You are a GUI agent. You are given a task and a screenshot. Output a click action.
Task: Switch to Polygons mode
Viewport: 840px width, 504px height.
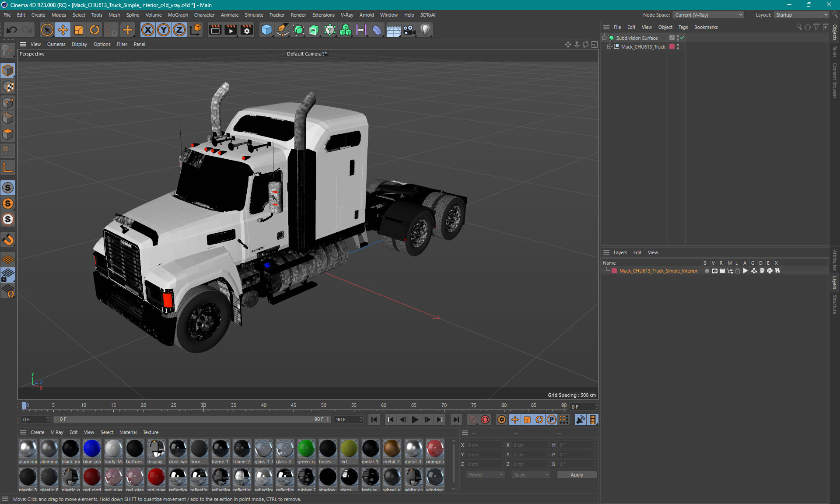click(8, 134)
